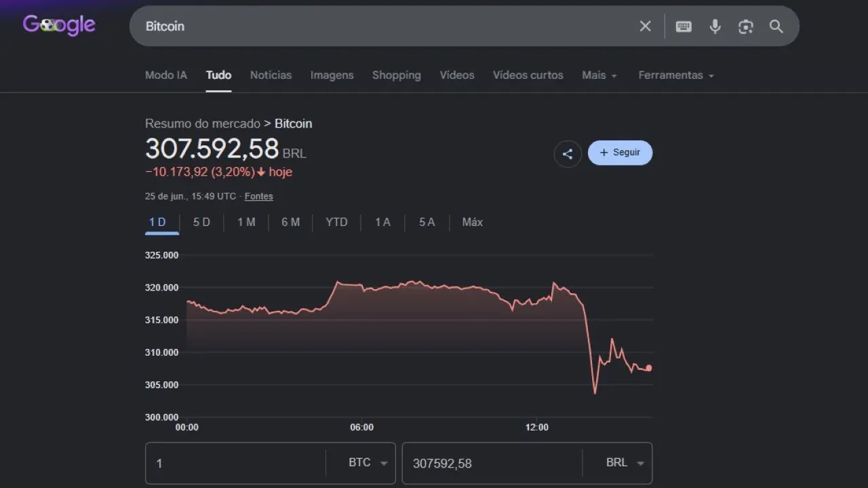Image resolution: width=868 pixels, height=488 pixels.
Task: Open the Shopping tab
Action: [x=396, y=75]
